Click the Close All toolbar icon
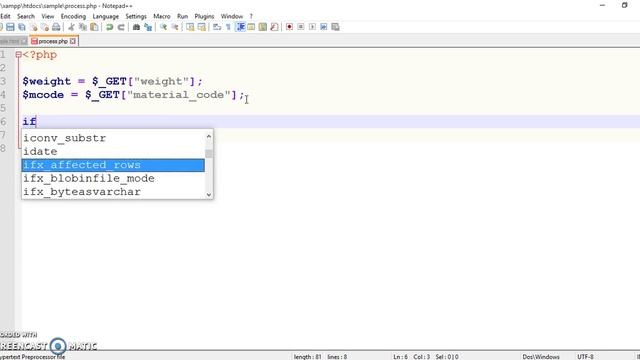Viewport: 640px width, 360px height. 44,27
